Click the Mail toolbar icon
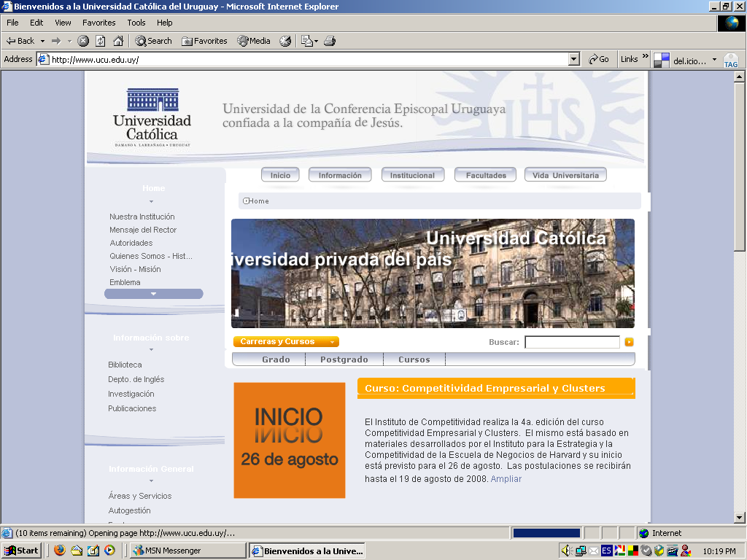The image size is (747, 560). (307, 41)
